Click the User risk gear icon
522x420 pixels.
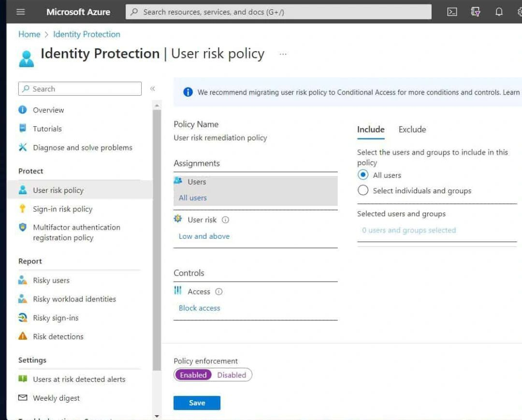(178, 218)
